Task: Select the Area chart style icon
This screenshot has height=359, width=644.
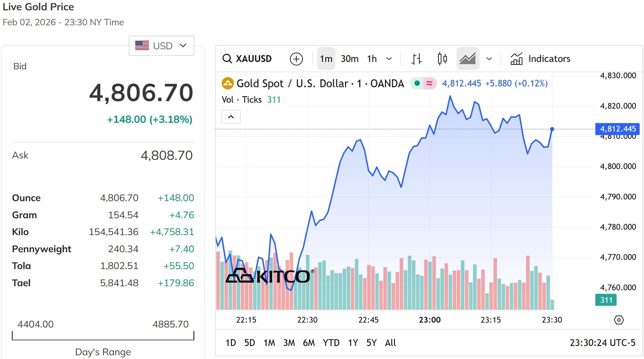Action: pos(468,59)
